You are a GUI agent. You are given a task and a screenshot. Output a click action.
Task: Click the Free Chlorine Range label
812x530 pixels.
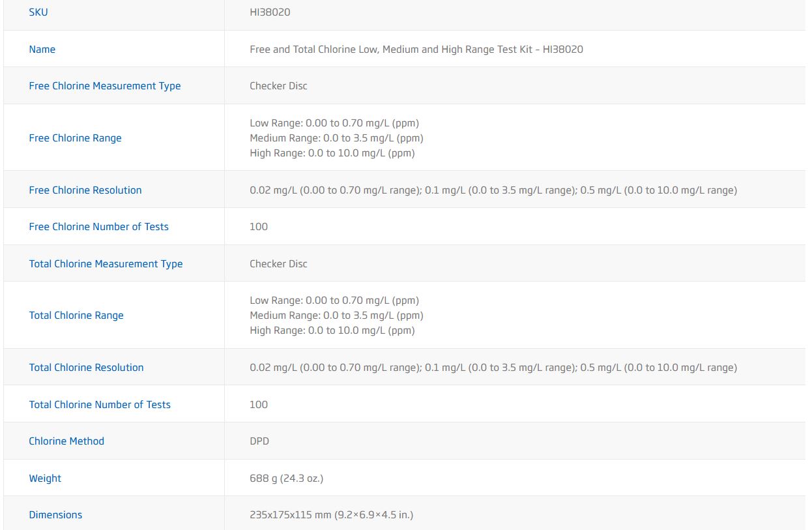(x=76, y=138)
